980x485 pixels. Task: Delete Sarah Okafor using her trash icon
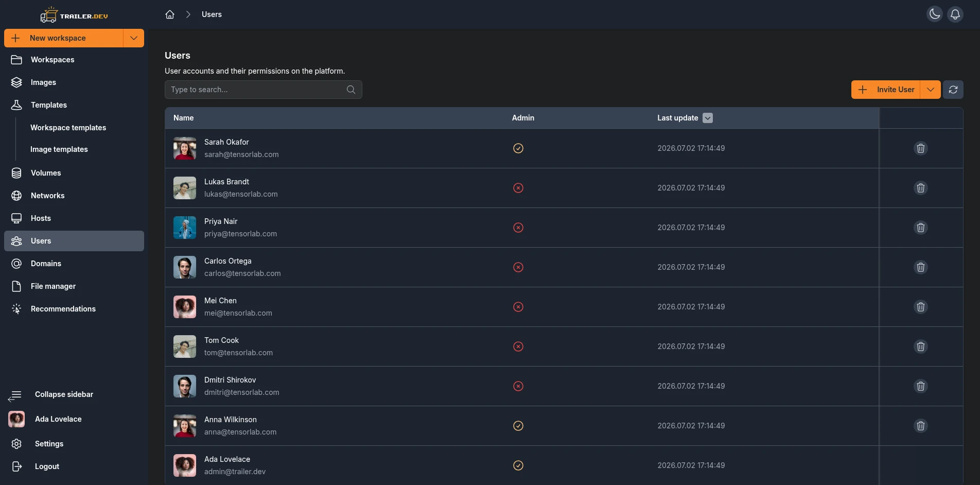[x=921, y=148]
